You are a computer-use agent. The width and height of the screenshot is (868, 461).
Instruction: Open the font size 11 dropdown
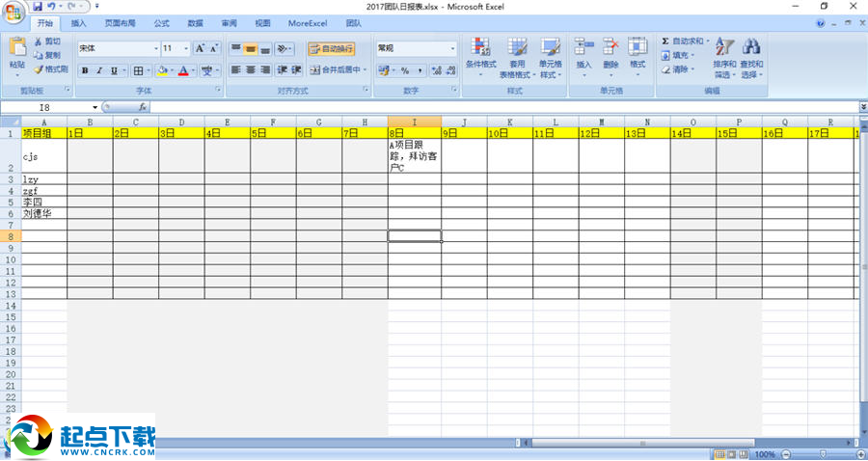pyautogui.click(x=186, y=48)
